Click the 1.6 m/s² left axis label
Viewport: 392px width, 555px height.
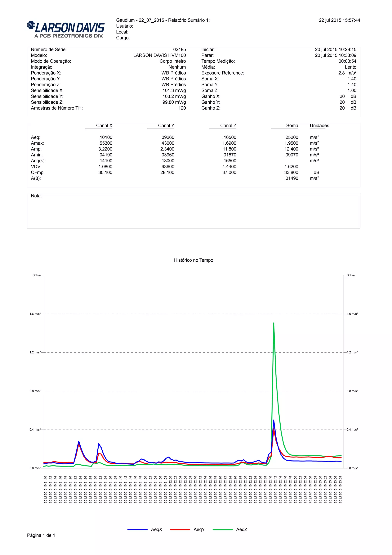(x=35, y=314)
